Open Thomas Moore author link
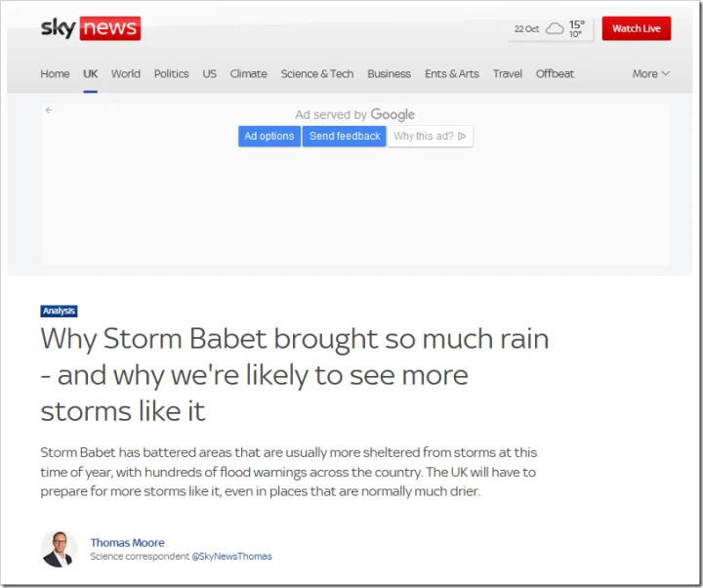703x588 pixels. (x=127, y=543)
